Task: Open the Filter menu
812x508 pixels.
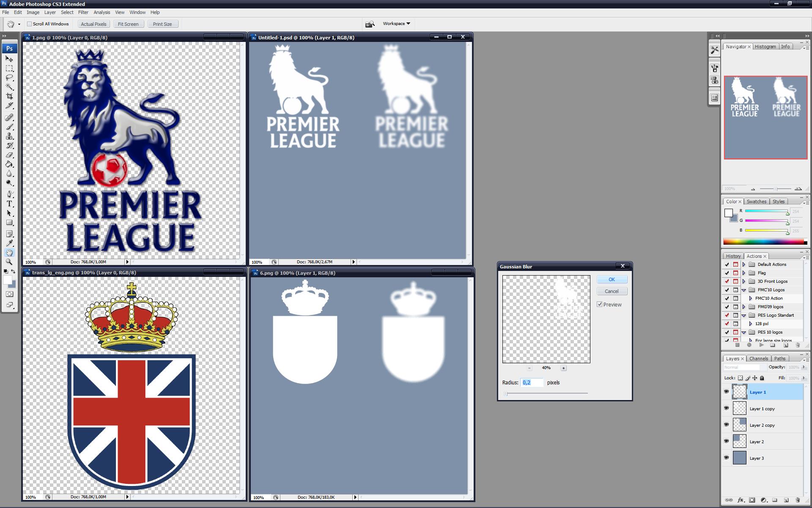Action: (x=83, y=12)
